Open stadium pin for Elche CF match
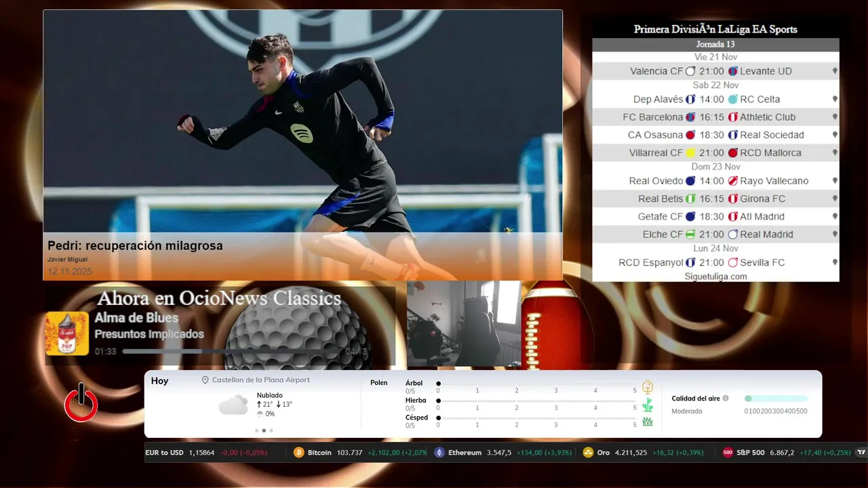 tap(835, 235)
